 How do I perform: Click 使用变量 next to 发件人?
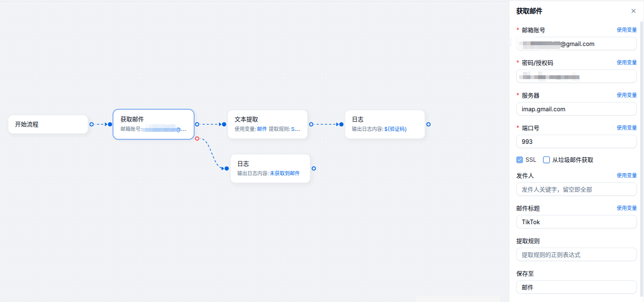point(626,176)
